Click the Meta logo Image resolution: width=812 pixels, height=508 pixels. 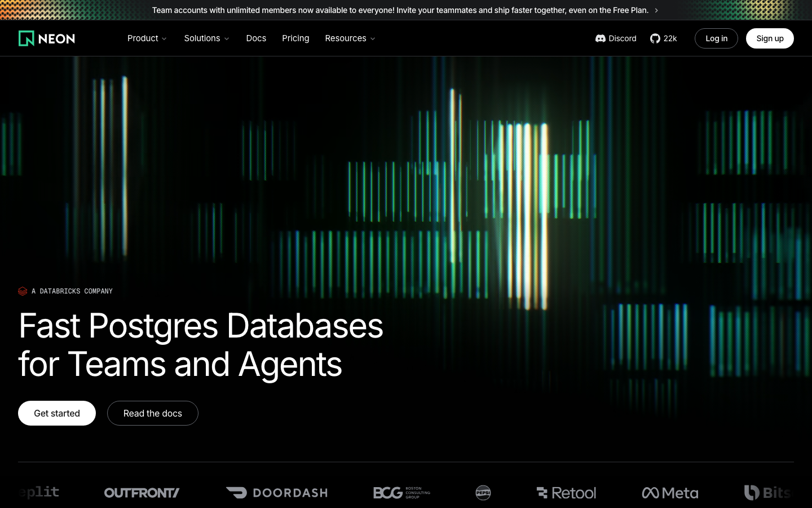(x=670, y=493)
